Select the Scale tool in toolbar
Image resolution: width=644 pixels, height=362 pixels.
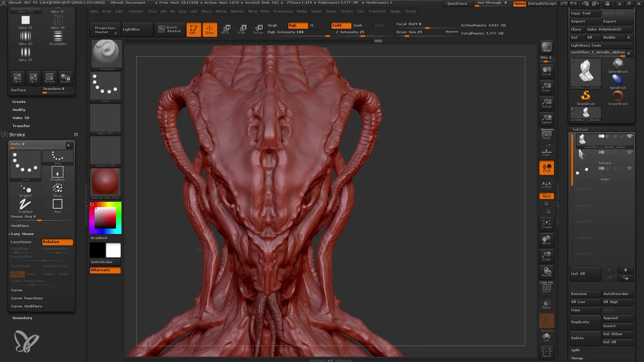241,29
